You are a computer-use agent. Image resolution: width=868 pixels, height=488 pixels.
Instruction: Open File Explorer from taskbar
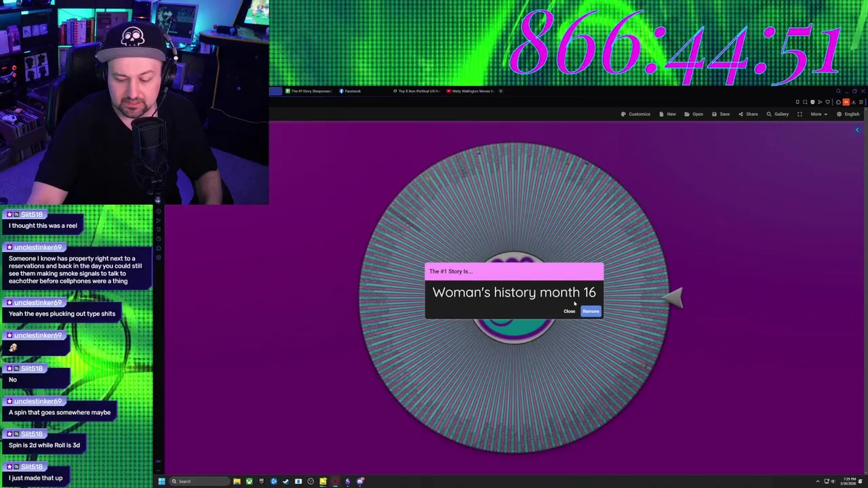(237, 481)
